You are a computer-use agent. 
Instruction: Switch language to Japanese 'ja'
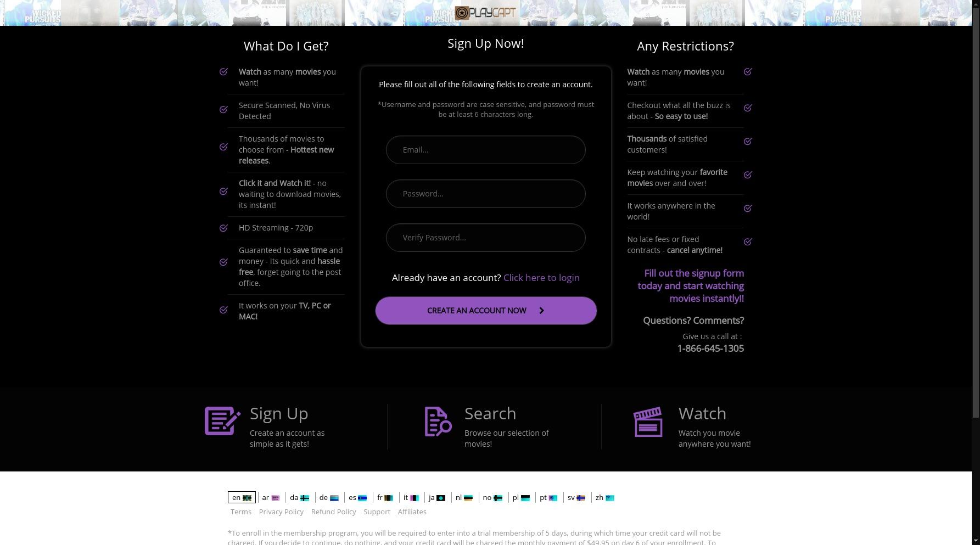coord(437,498)
